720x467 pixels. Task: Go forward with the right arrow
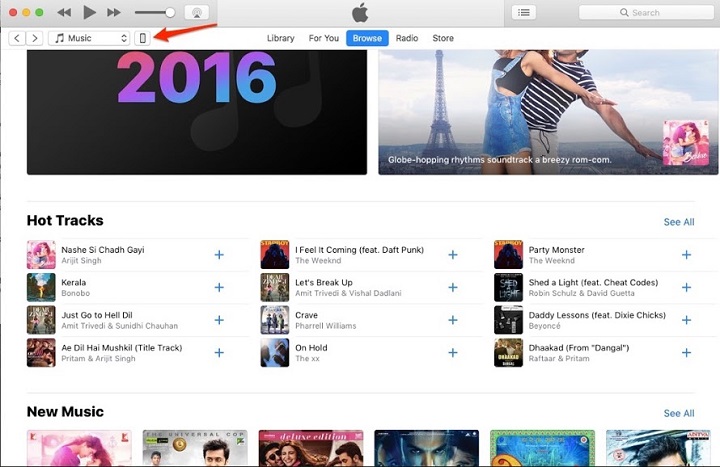click(x=34, y=38)
